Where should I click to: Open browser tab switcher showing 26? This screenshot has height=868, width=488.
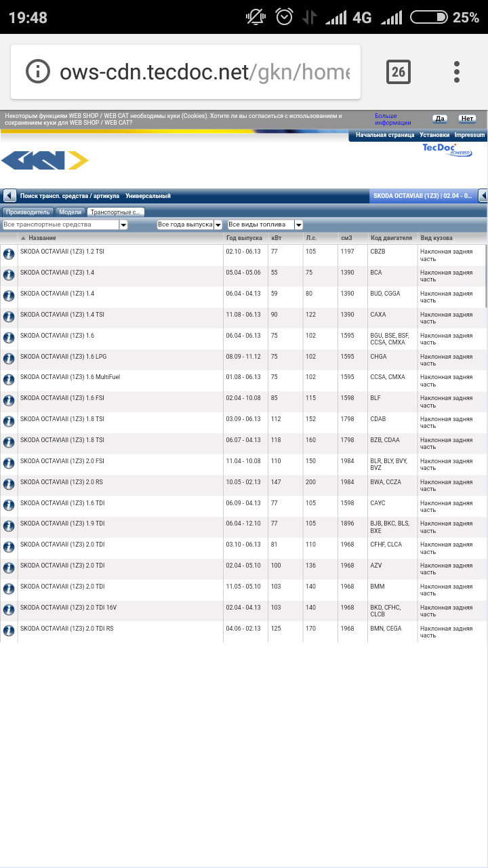click(x=398, y=72)
